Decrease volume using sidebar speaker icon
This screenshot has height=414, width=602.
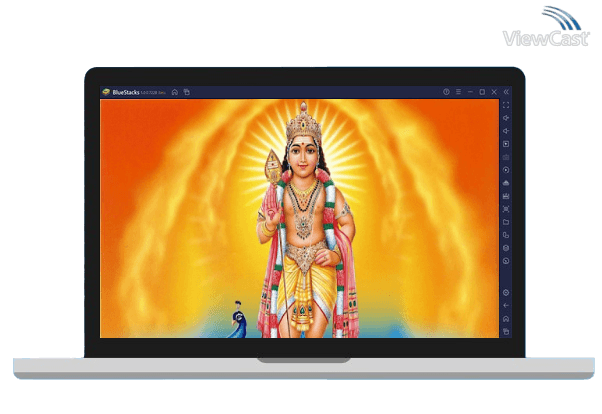(506, 131)
